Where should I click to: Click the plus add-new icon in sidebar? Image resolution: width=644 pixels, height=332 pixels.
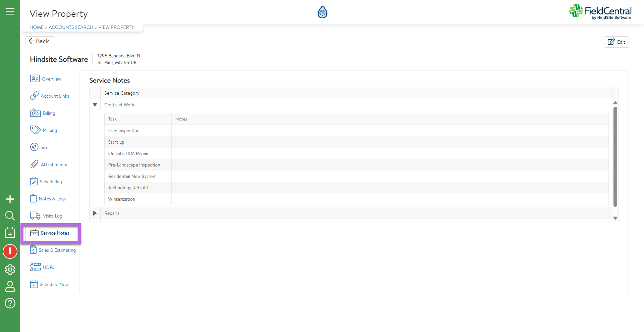point(10,199)
